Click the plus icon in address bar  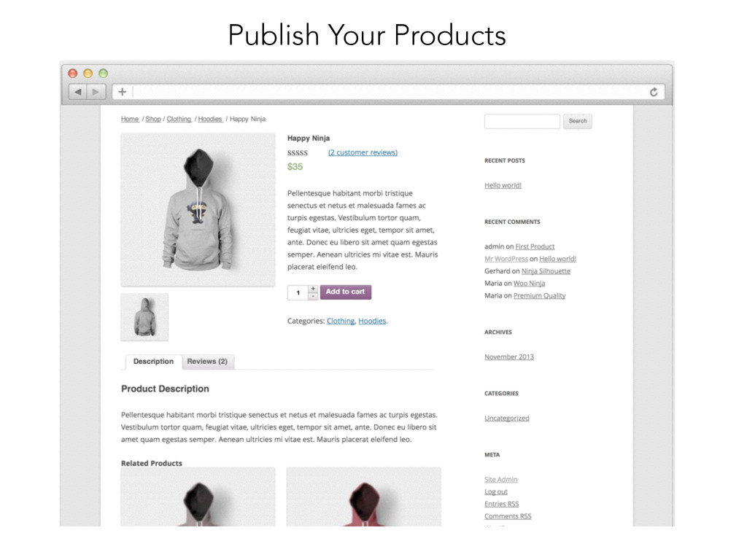click(123, 91)
